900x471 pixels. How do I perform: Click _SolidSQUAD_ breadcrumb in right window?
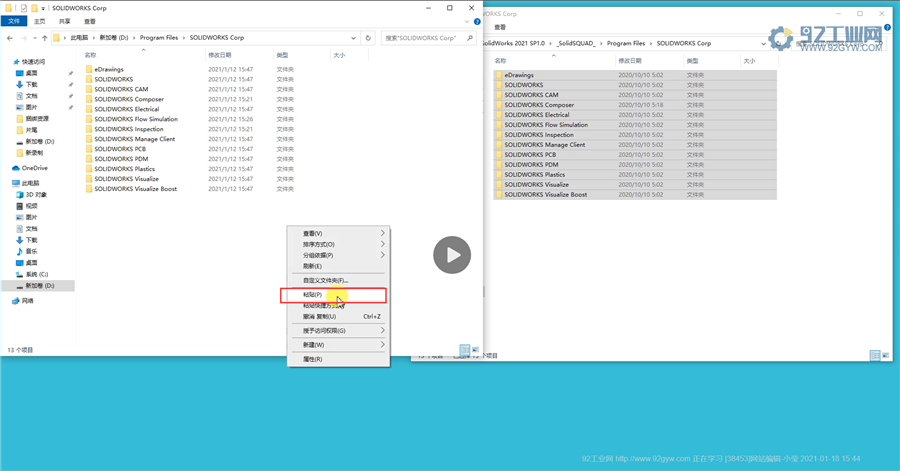point(576,44)
